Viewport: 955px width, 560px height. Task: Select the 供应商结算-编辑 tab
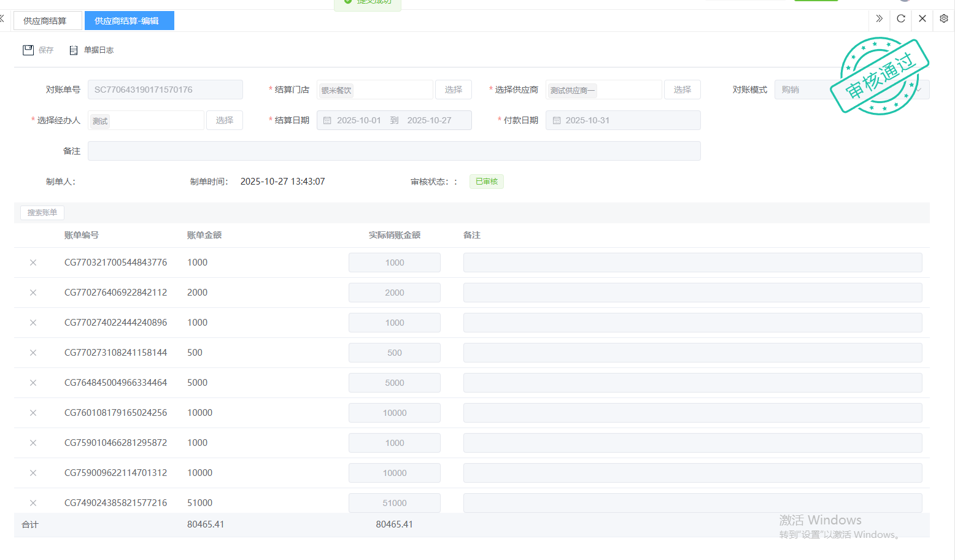(129, 21)
